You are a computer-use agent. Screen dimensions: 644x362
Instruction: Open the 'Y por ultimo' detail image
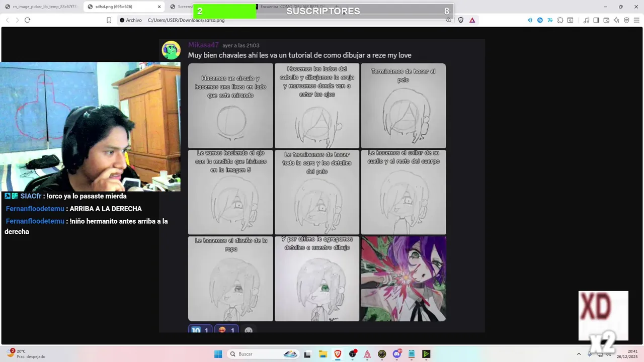[317, 279]
